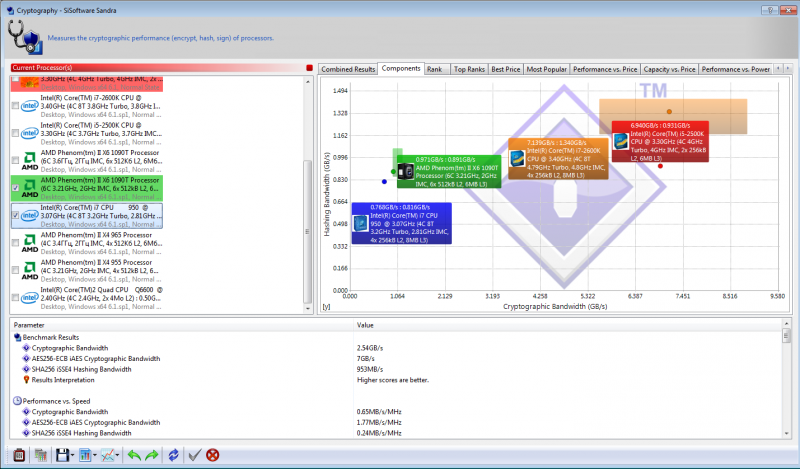Image resolution: width=800 pixels, height=469 pixels.
Task: Click the [y] axis toggle under the chart
Action: (x=326, y=307)
